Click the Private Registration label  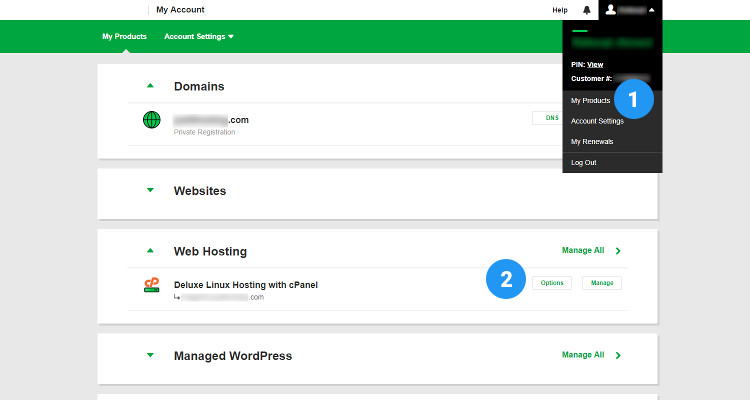tap(204, 132)
